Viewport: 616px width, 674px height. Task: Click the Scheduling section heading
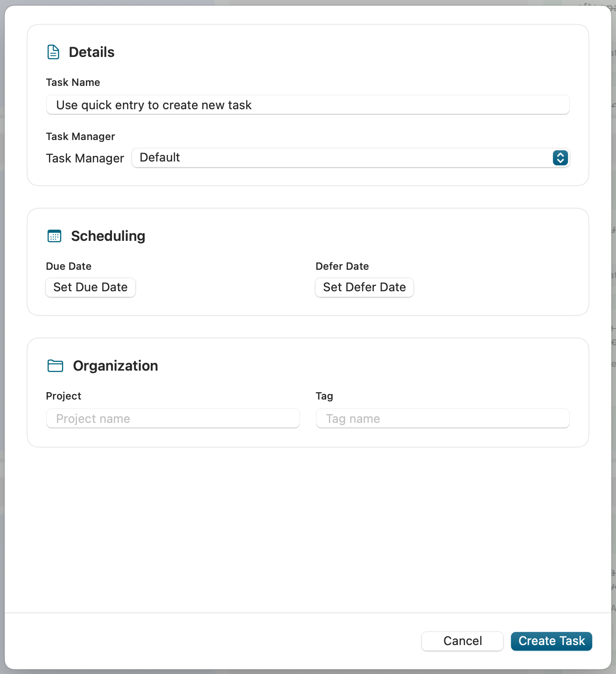[x=108, y=236]
